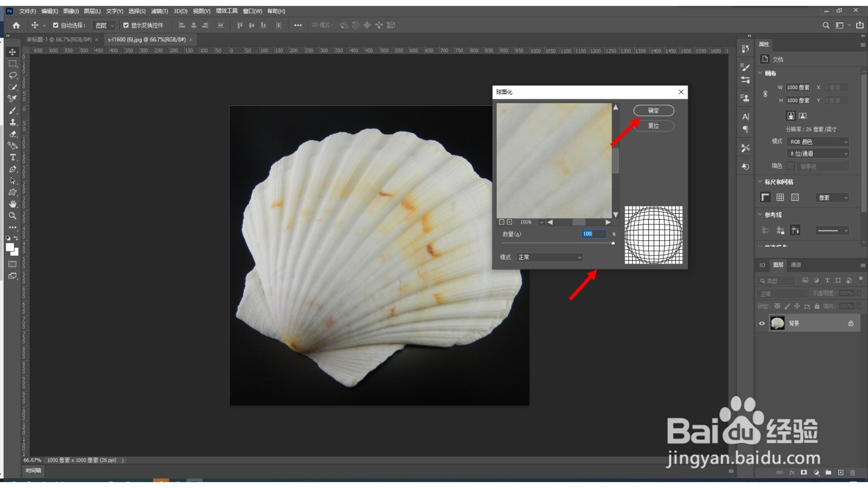This screenshot has width=868, height=488.
Task: Open the 窗口(W) menu
Action: 252,11
